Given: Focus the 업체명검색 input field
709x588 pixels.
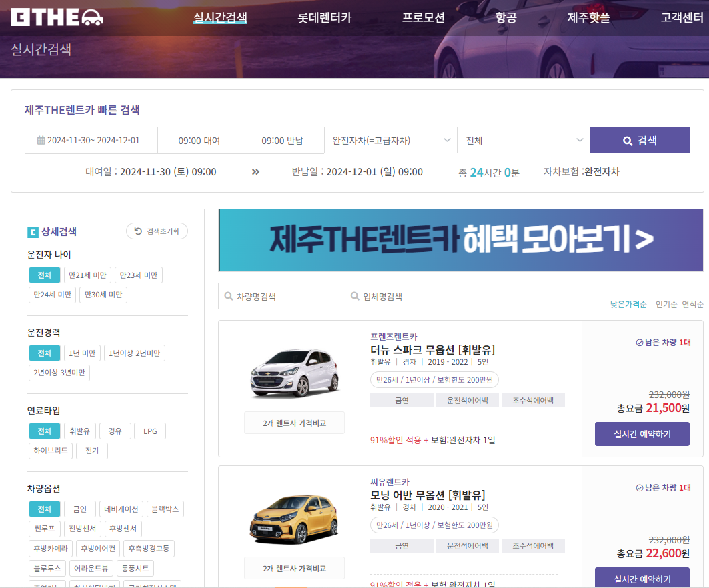Looking at the screenshot, I should pyautogui.click(x=405, y=296).
